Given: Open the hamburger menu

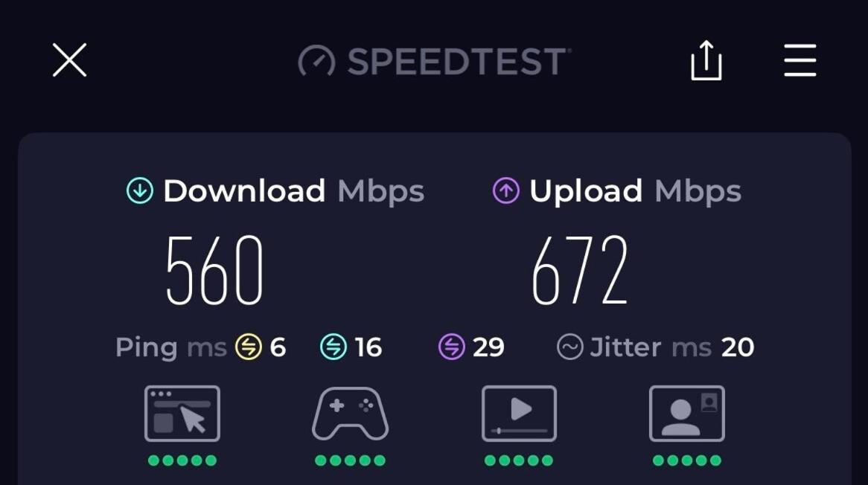Looking at the screenshot, I should coord(800,60).
